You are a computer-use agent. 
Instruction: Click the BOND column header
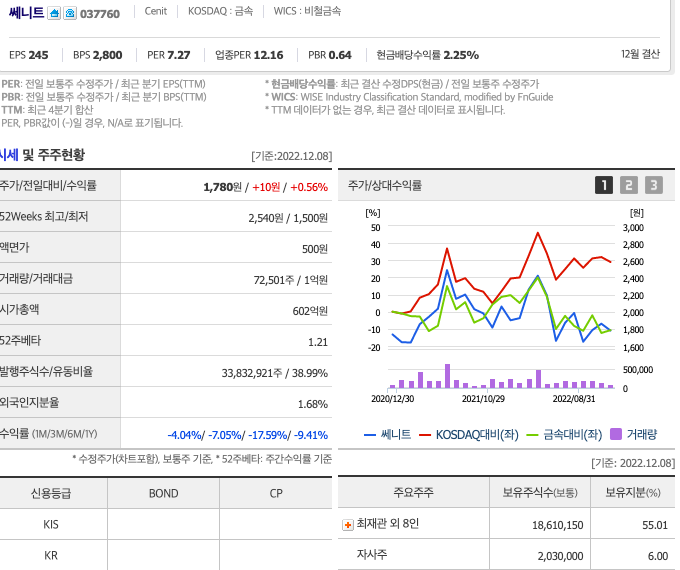[163, 493]
